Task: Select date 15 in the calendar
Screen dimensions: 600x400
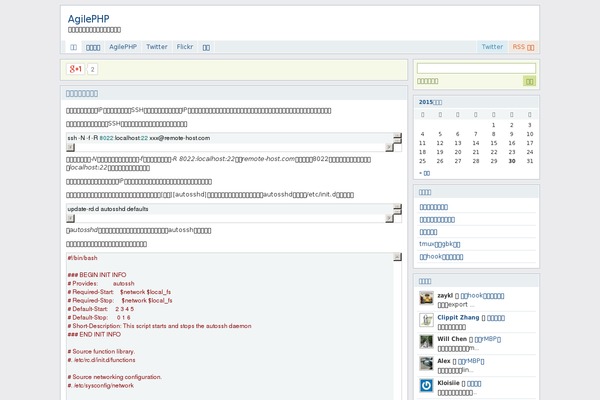Action: [x=494, y=143]
